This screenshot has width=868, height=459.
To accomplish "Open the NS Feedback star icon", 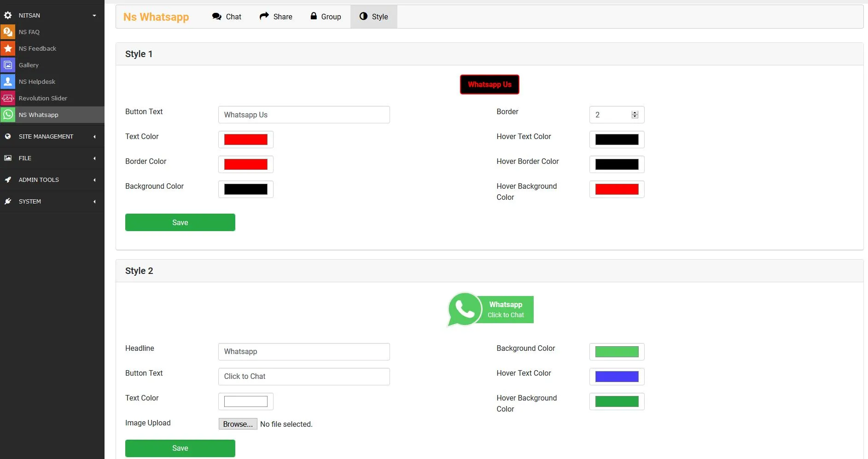I will pyautogui.click(x=8, y=48).
